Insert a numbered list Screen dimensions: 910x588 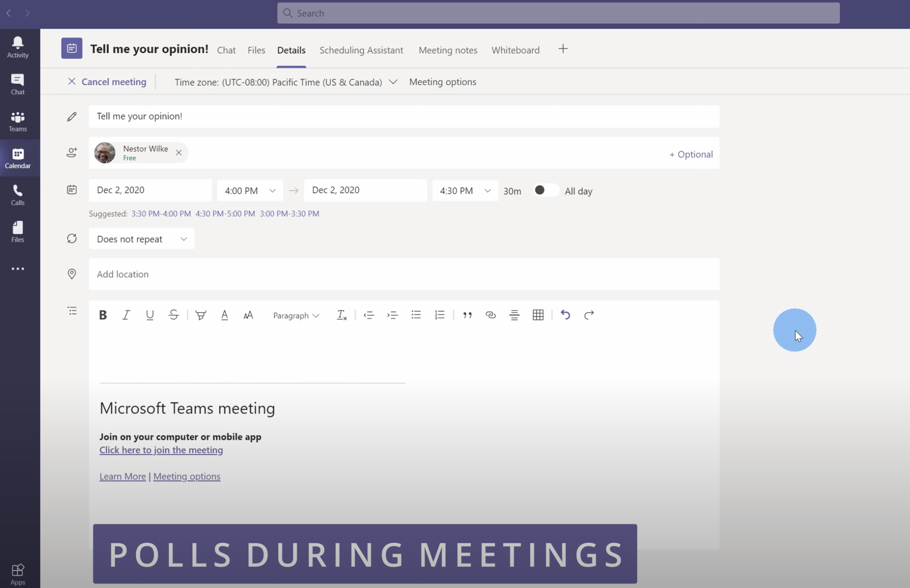tap(439, 315)
